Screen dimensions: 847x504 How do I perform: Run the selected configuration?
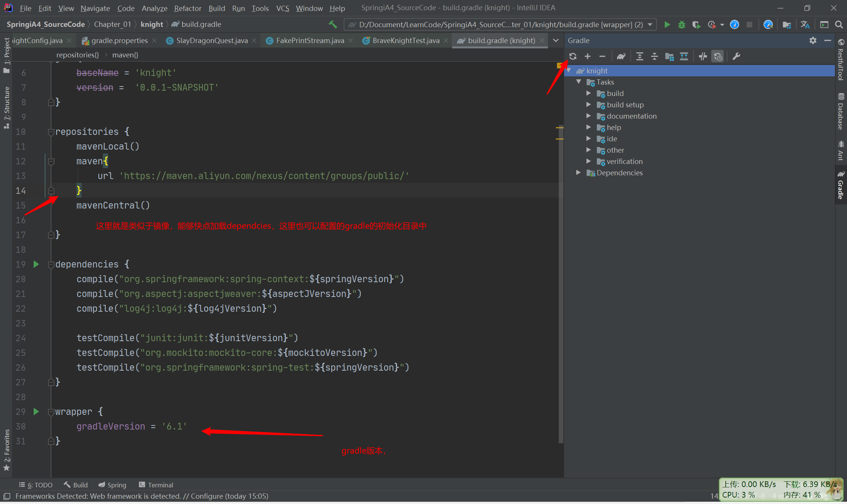(667, 25)
